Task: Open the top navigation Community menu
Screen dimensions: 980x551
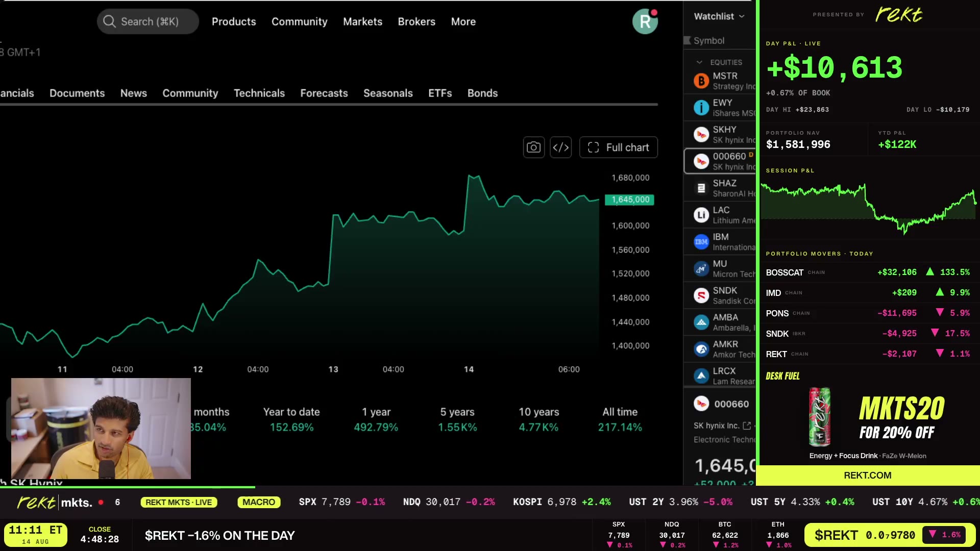Action: click(x=300, y=21)
